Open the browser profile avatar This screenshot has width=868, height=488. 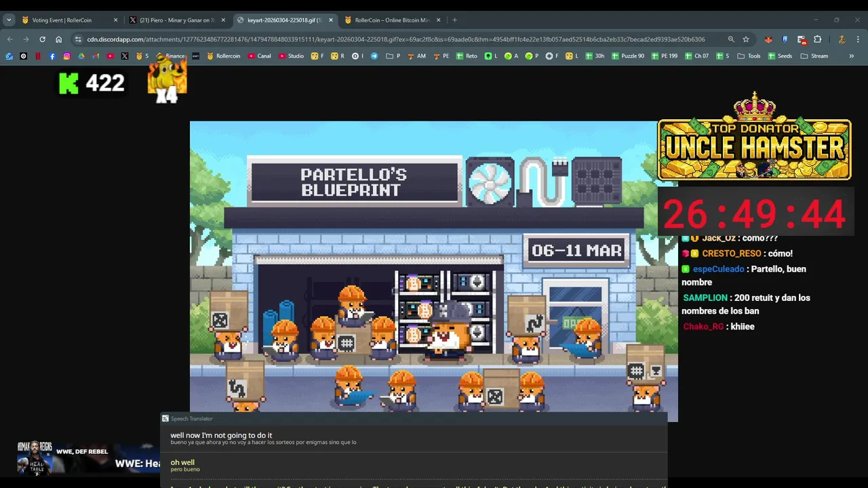point(842,39)
